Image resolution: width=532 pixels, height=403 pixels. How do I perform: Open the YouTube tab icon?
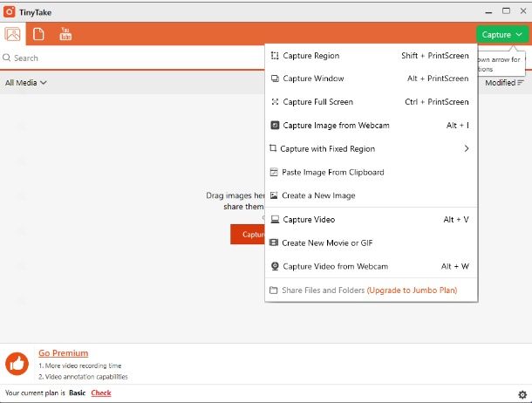65,34
